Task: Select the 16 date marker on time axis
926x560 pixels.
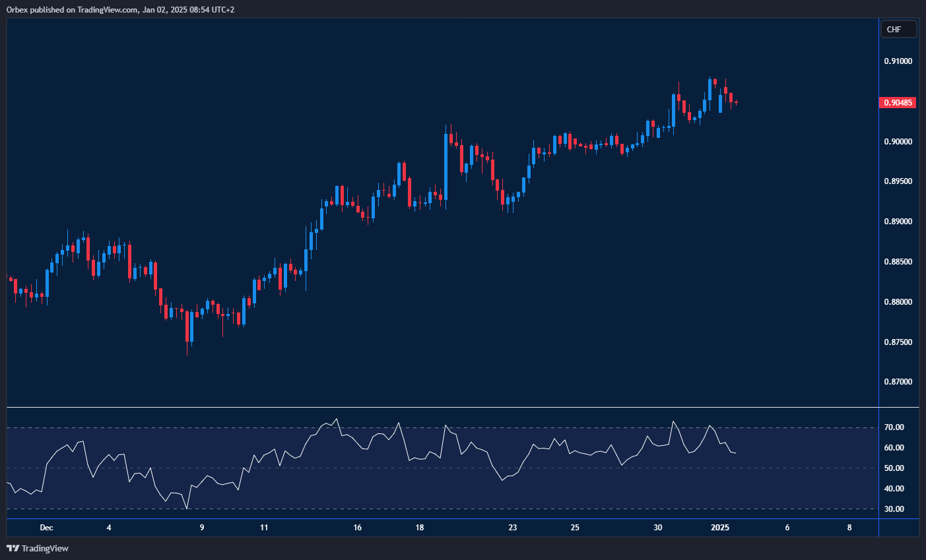Action: (357, 528)
